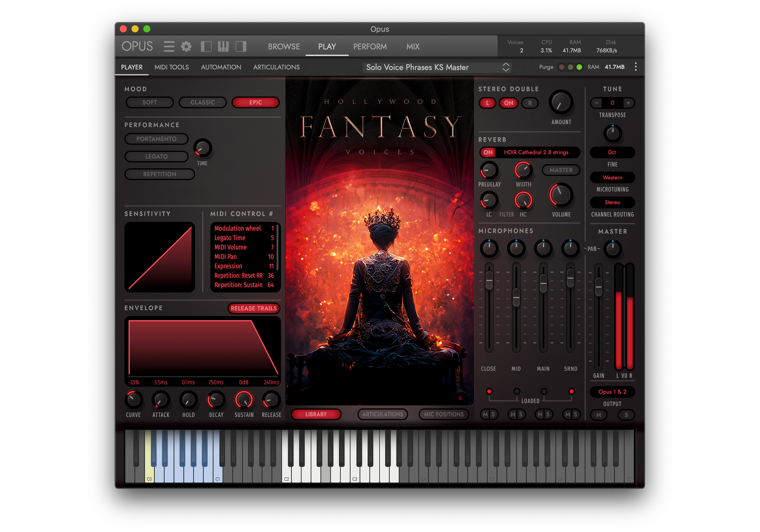Show the Mic Positions view
Viewport: 760px width, 532px height.
tap(444, 415)
